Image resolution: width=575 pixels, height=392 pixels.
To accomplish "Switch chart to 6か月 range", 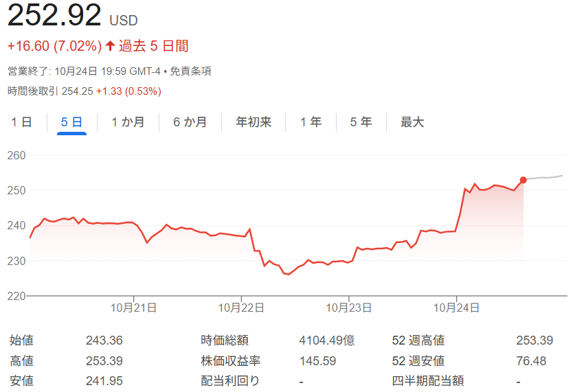I will [190, 122].
